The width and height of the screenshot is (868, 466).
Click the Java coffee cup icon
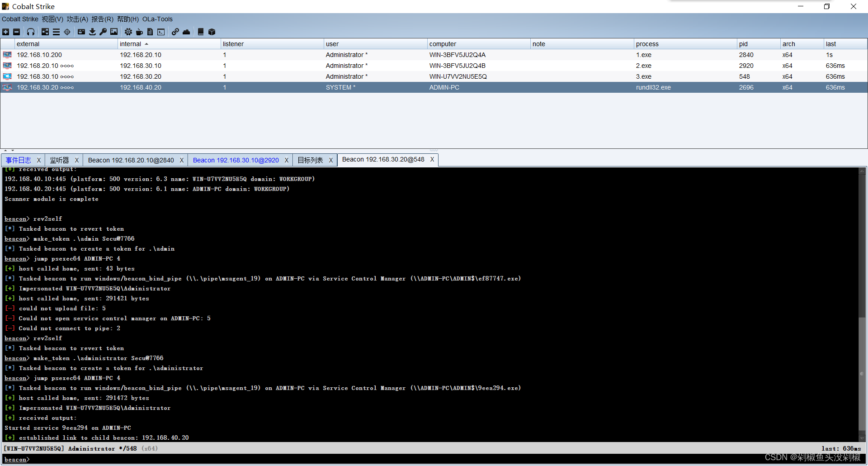tap(139, 32)
